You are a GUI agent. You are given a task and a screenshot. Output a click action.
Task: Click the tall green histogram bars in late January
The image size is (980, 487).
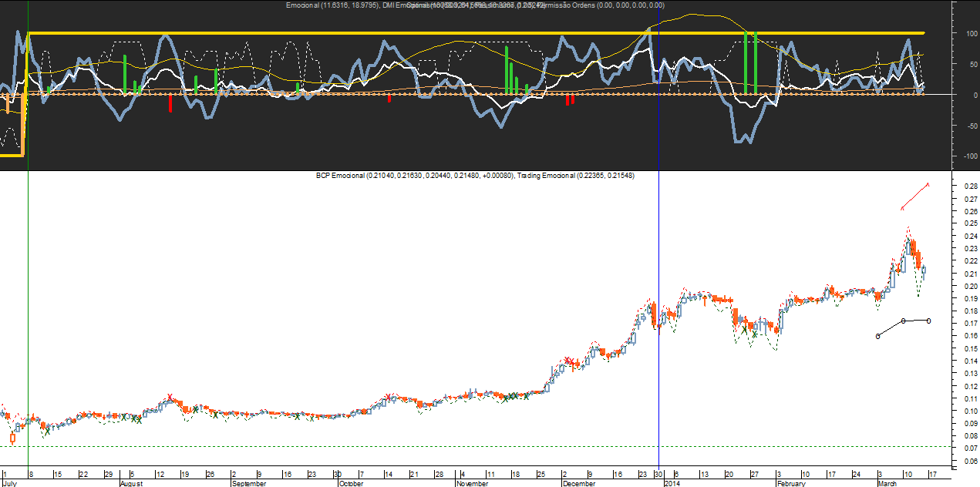(x=750, y=63)
